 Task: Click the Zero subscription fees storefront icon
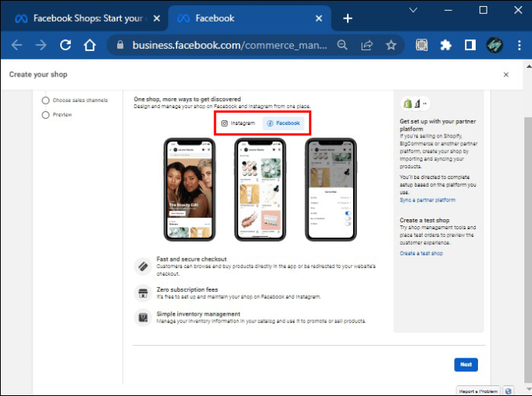click(143, 293)
